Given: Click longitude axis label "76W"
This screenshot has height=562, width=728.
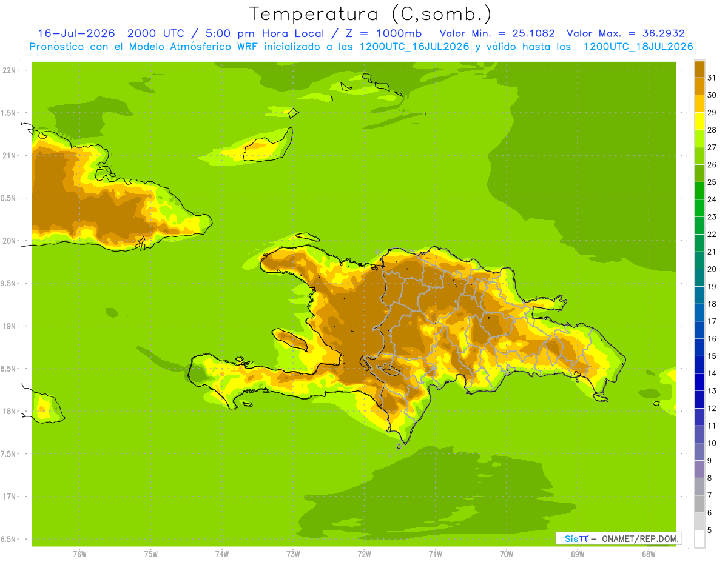Looking at the screenshot, I should coord(79,554).
